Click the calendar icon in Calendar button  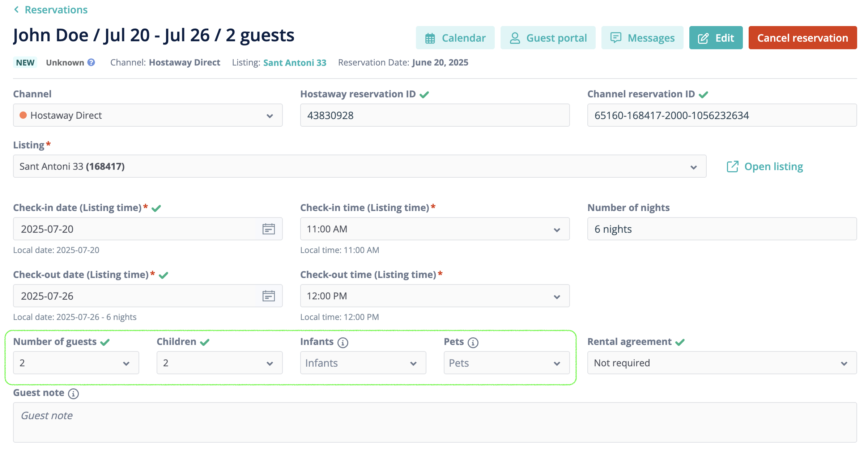click(430, 38)
